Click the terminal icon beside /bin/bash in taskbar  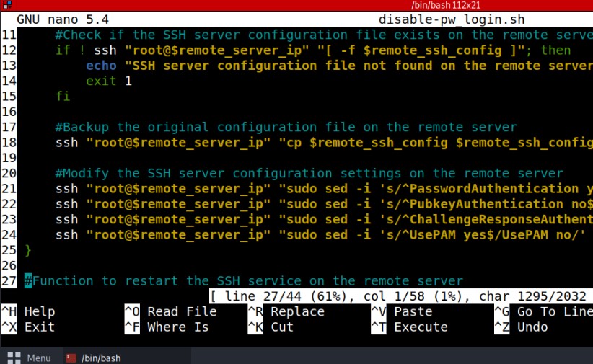pos(71,358)
